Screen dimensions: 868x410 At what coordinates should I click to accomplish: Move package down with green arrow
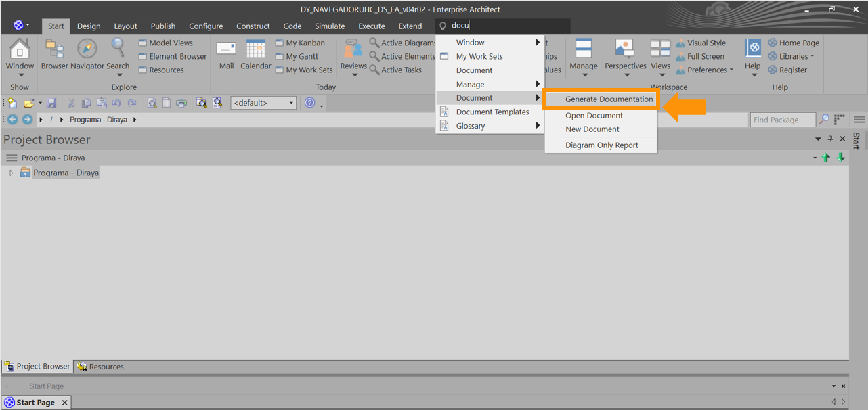click(840, 158)
